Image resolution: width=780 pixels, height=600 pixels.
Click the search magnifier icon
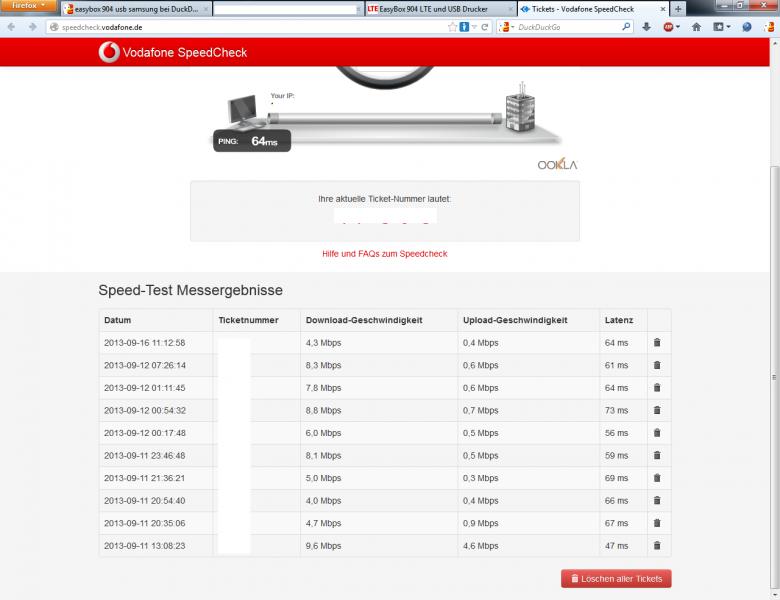tap(626, 27)
